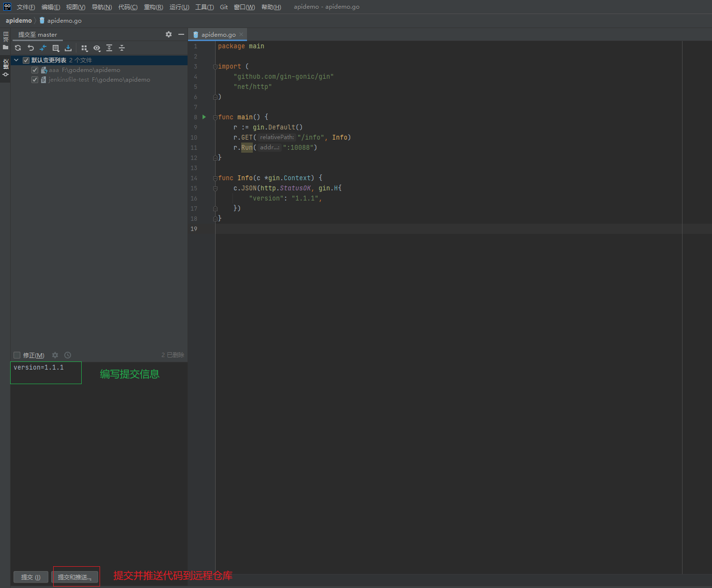Screen dimensions: 712x588
Task: Click the Rollback arrow icon
Action: click(30, 48)
